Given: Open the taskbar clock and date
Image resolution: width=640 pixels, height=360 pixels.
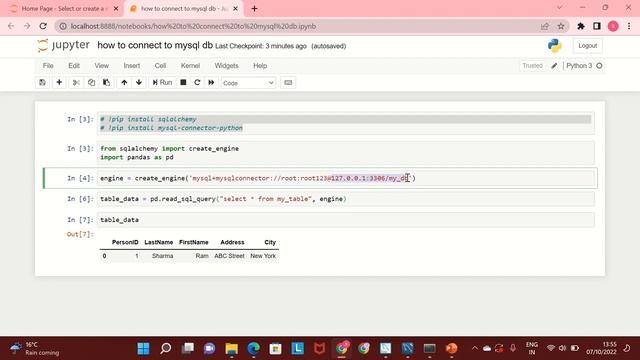Looking at the screenshot, I should (x=602, y=348).
